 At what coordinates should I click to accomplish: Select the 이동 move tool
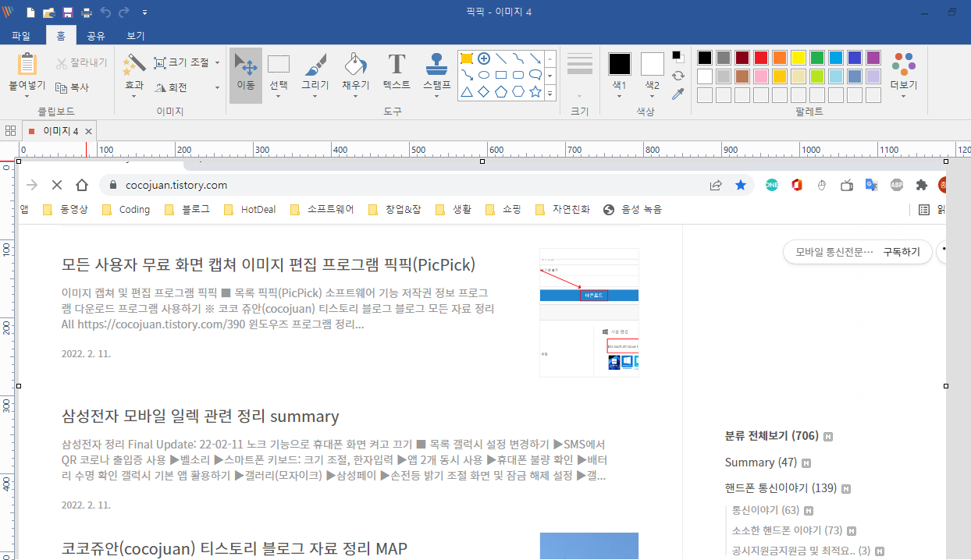coord(246,75)
